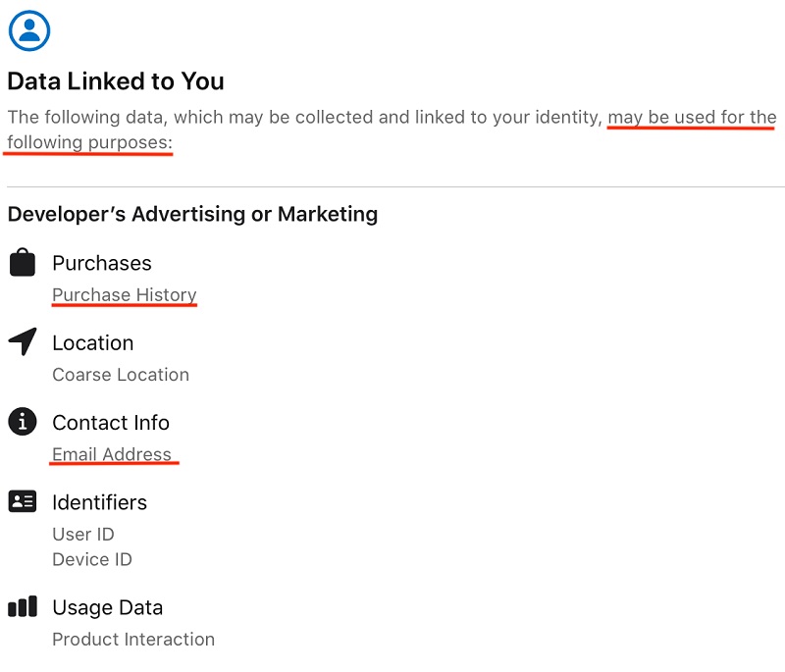Viewport: 785px width, 672px height.
Task: Click the Contact Info category label
Action: pyautogui.click(x=111, y=422)
